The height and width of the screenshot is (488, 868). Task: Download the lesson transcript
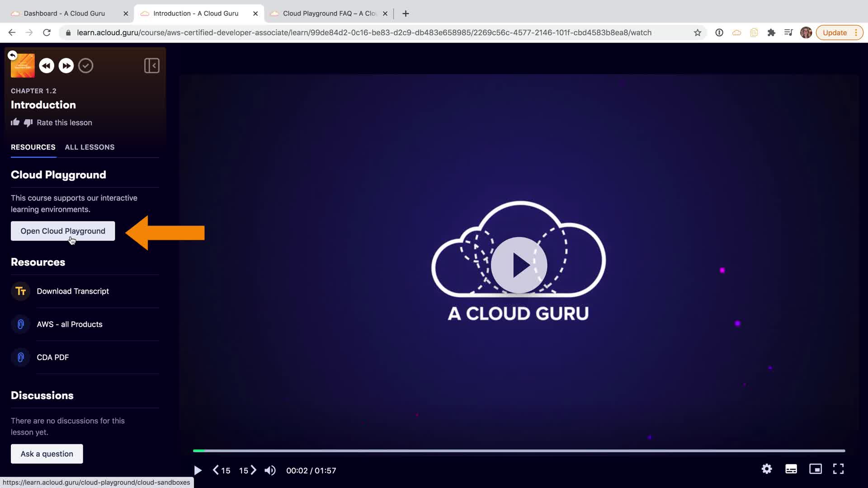(73, 291)
